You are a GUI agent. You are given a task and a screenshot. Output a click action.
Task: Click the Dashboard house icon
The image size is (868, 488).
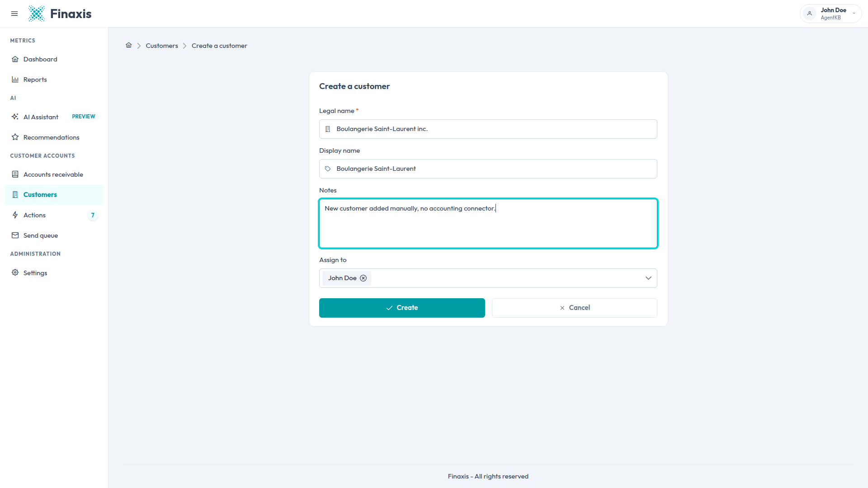tap(15, 59)
